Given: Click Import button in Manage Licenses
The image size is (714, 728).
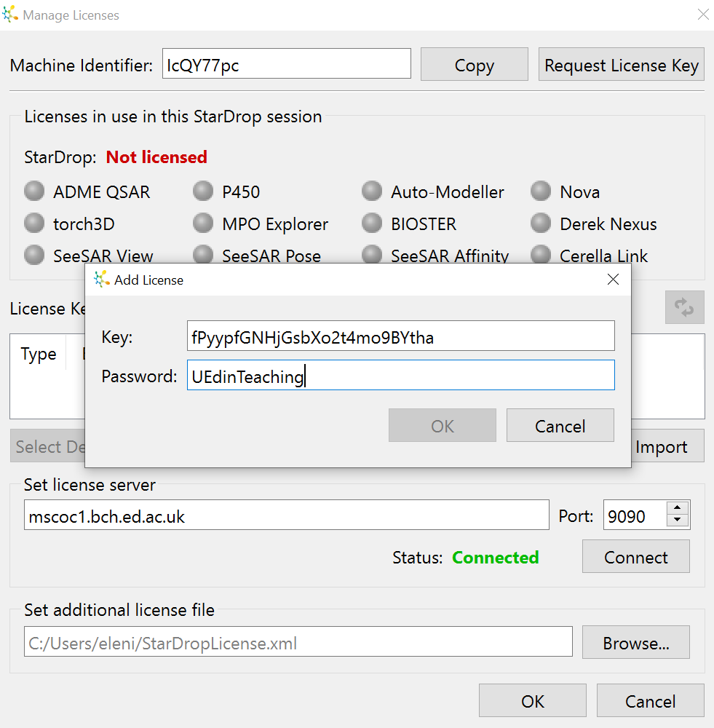Looking at the screenshot, I should point(668,446).
